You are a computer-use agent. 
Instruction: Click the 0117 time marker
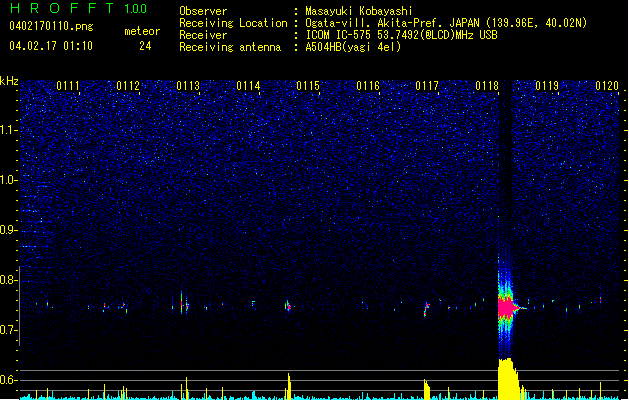[427, 86]
